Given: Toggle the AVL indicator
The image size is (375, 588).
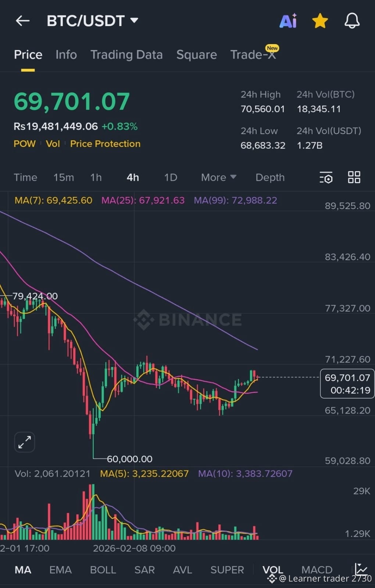Looking at the screenshot, I should pos(182,570).
